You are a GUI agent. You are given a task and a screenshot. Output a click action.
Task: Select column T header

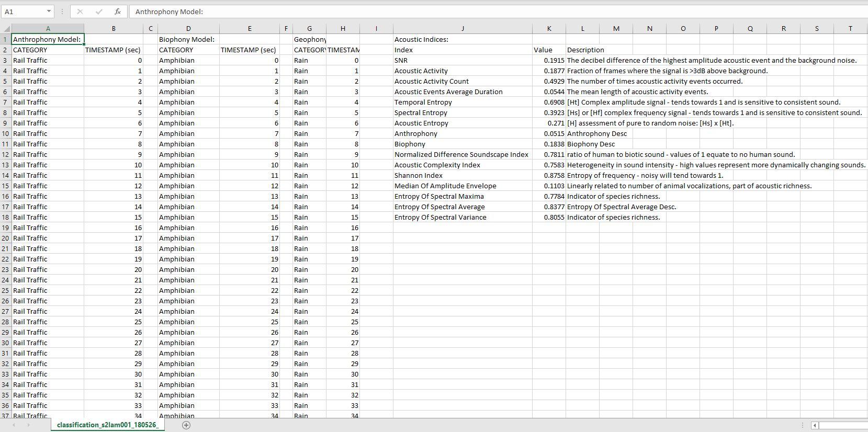coord(850,29)
